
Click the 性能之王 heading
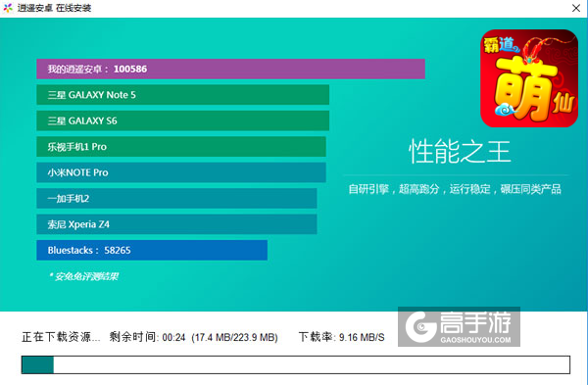click(460, 152)
